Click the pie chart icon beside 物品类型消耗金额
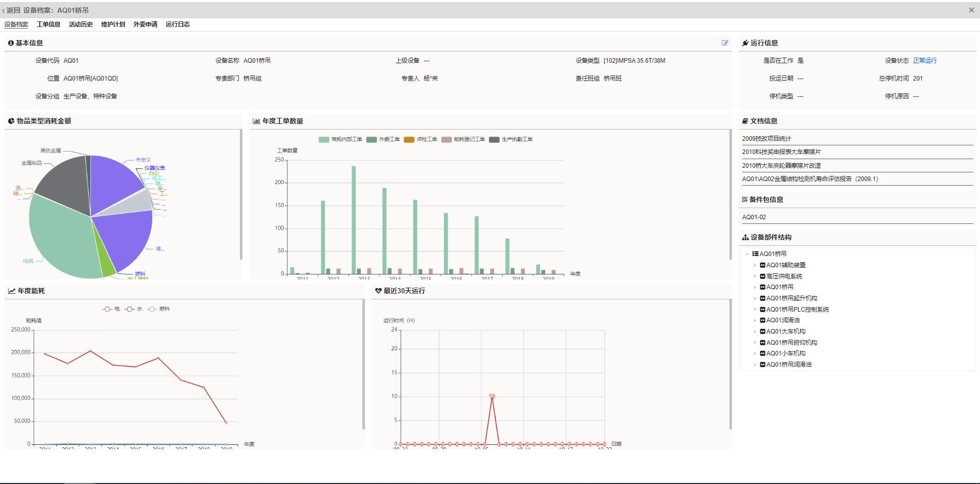The width and height of the screenshot is (980, 484). pyautogui.click(x=11, y=121)
